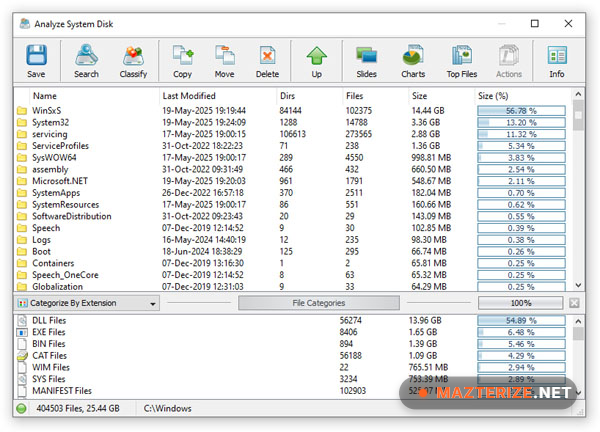The image size is (600, 432).
Task: Click the servicing 11.32 % bar
Action: (x=521, y=134)
